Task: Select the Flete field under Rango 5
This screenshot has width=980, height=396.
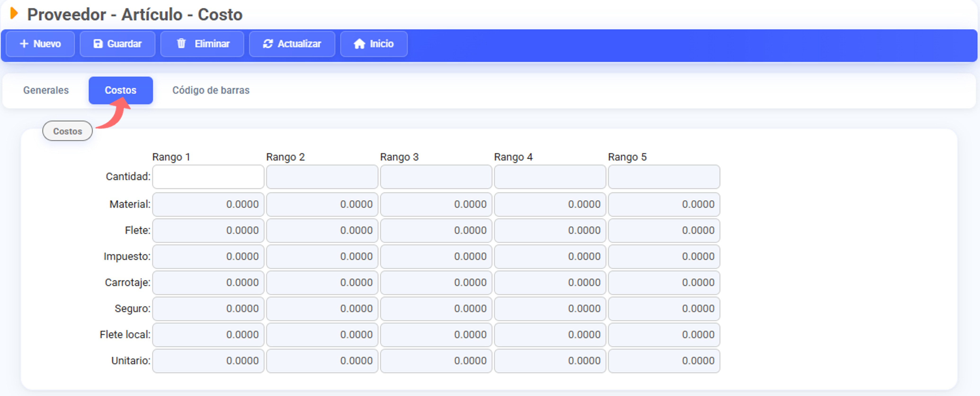Action: coord(664,230)
